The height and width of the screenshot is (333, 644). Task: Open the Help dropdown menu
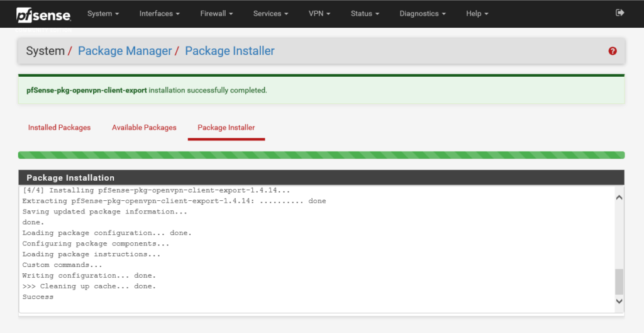477,14
